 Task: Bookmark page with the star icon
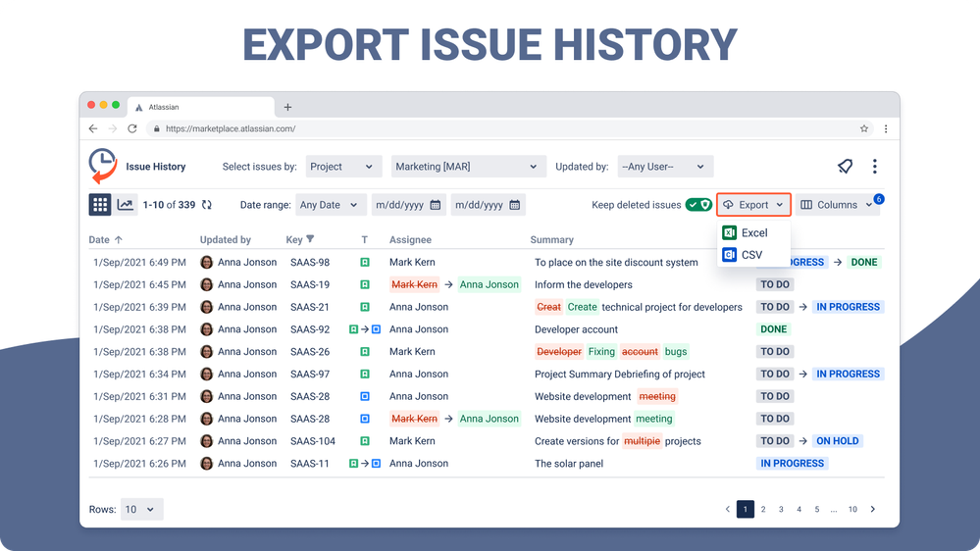point(863,128)
